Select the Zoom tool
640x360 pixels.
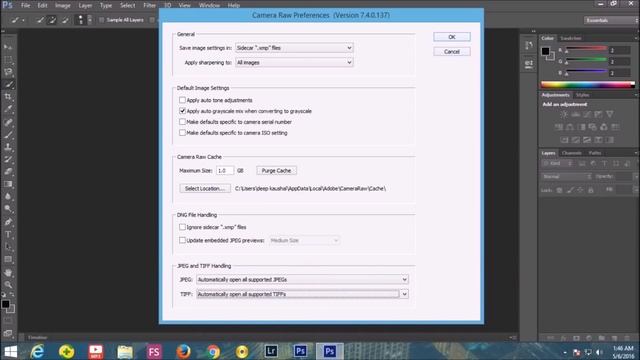pyautogui.click(x=8, y=284)
